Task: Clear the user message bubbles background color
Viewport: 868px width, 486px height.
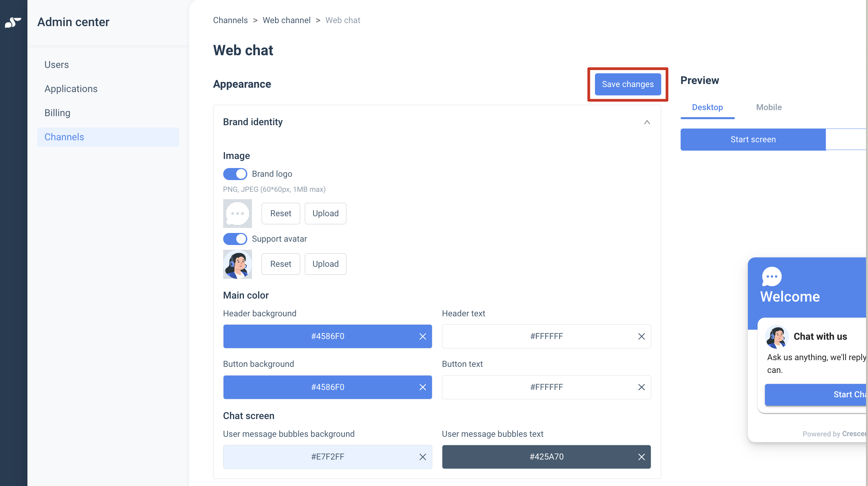Action: [423, 457]
